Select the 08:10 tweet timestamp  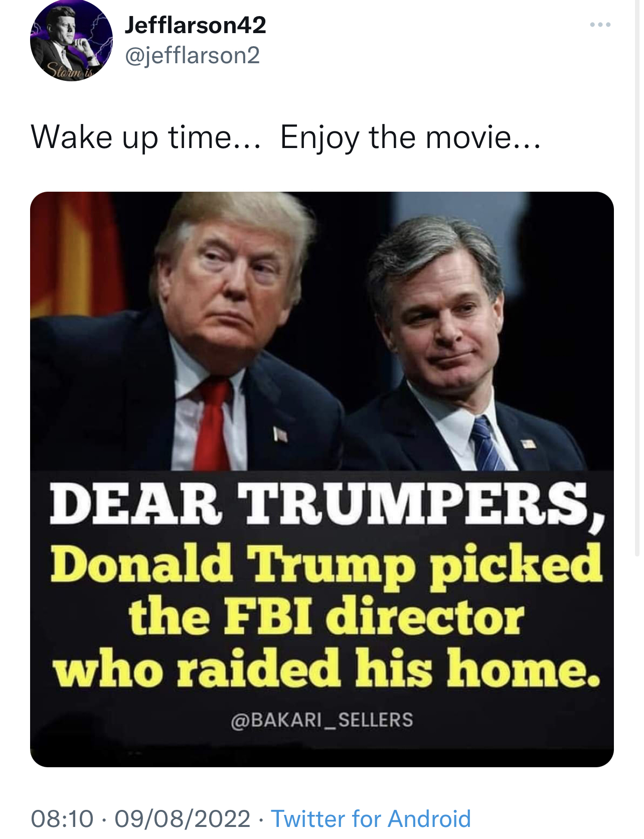click(62, 818)
